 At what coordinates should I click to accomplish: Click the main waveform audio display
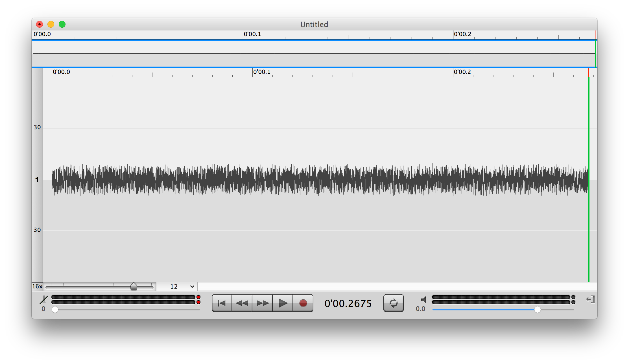tap(320, 180)
